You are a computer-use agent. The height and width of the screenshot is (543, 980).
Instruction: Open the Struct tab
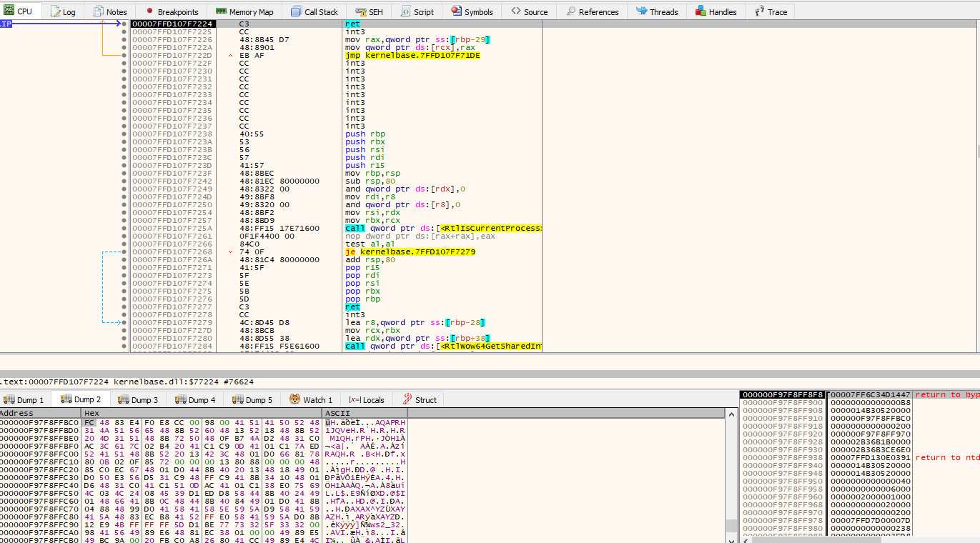[x=420, y=399]
